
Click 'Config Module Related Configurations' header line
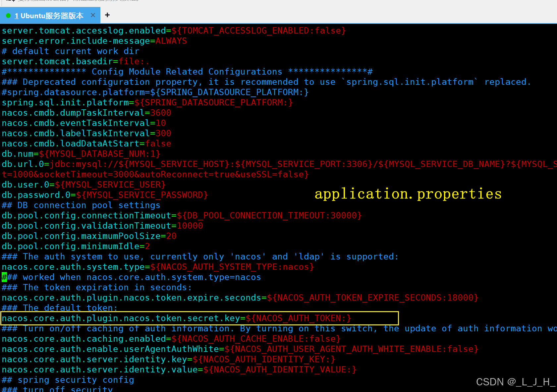(x=187, y=72)
